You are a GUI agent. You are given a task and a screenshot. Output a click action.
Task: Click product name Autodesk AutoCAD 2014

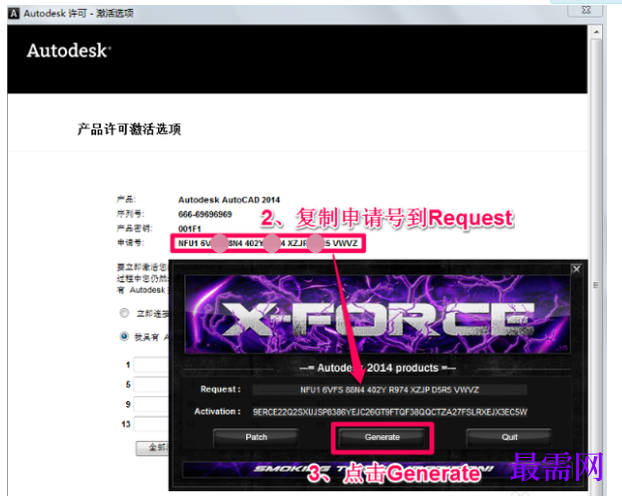tap(229, 200)
